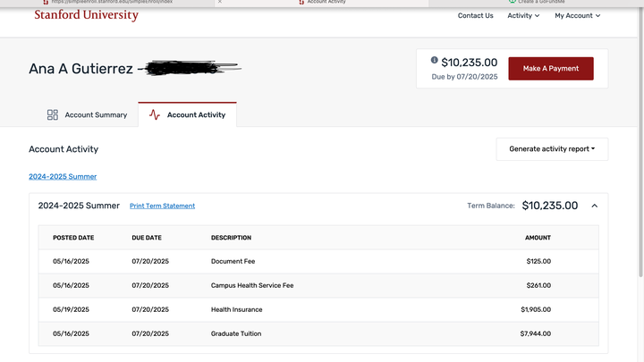Click the 05/19/2025 posted date
Image resolution: width=644 pixels, height=362 pixels.
pos(71,309)
